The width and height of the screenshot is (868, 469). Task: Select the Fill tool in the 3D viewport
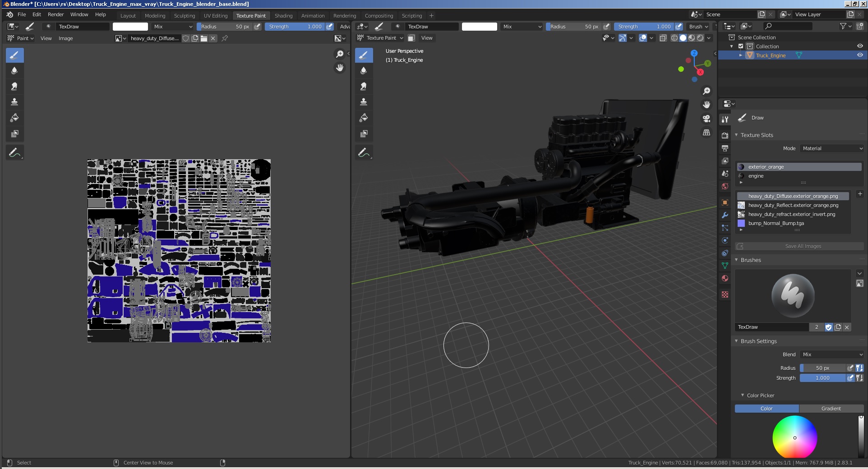pyautogui.click(x=364, y=118)
